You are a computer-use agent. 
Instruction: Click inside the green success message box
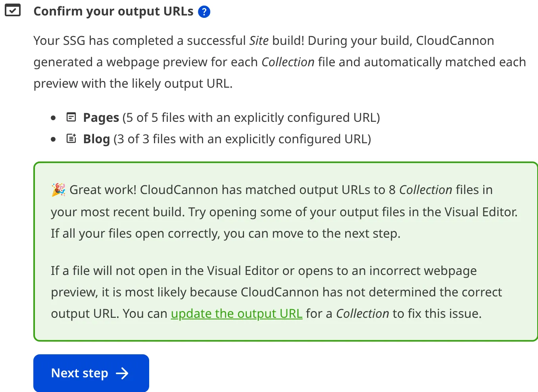click(278, 250)
